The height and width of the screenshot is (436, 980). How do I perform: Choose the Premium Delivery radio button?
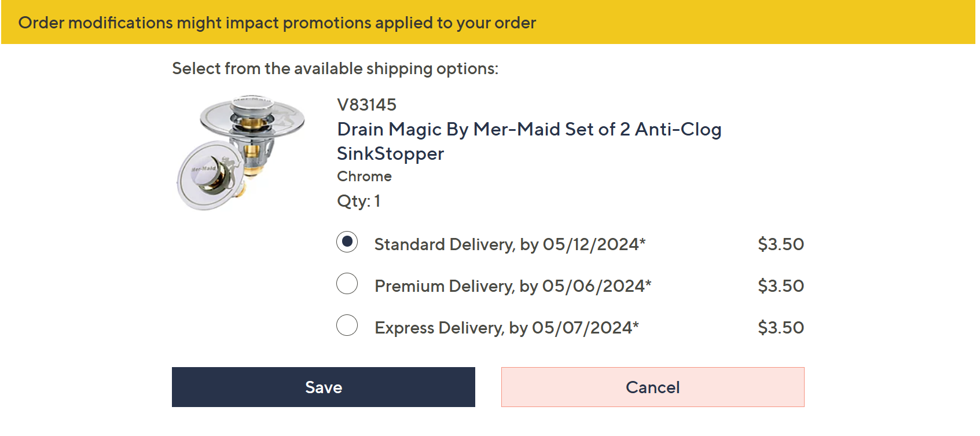click(347, 284)
